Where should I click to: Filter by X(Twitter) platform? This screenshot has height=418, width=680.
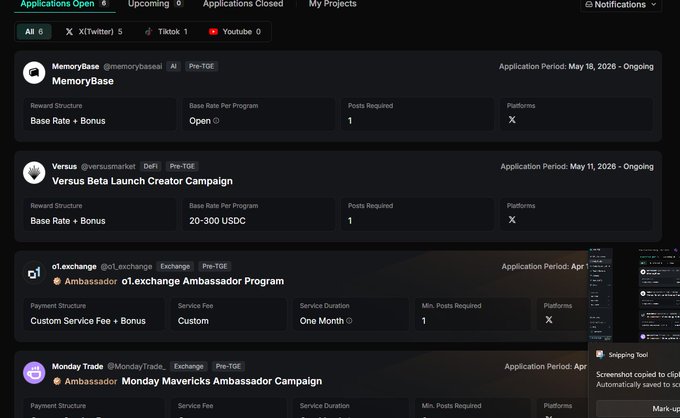(94, 32)
